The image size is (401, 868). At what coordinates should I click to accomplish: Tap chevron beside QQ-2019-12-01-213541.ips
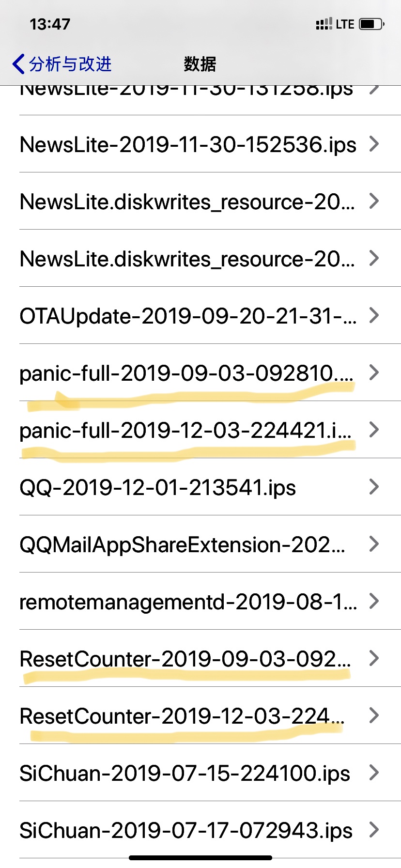click(374, 487)
